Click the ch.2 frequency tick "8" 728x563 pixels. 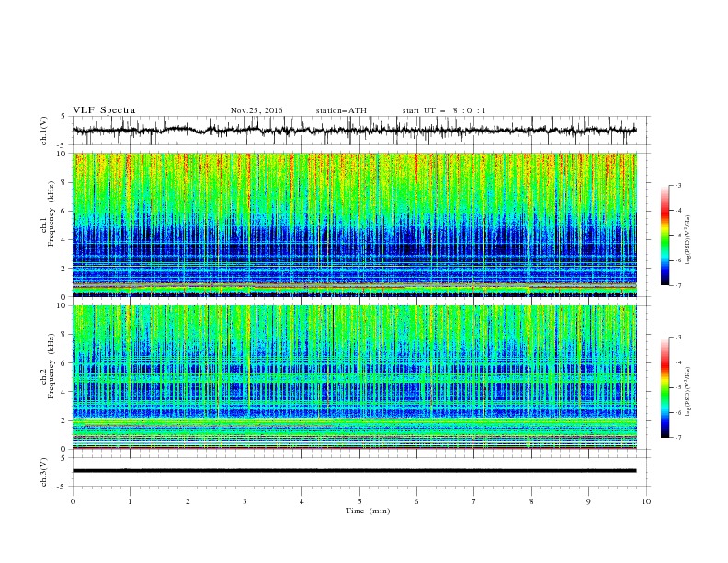(64, 335)
